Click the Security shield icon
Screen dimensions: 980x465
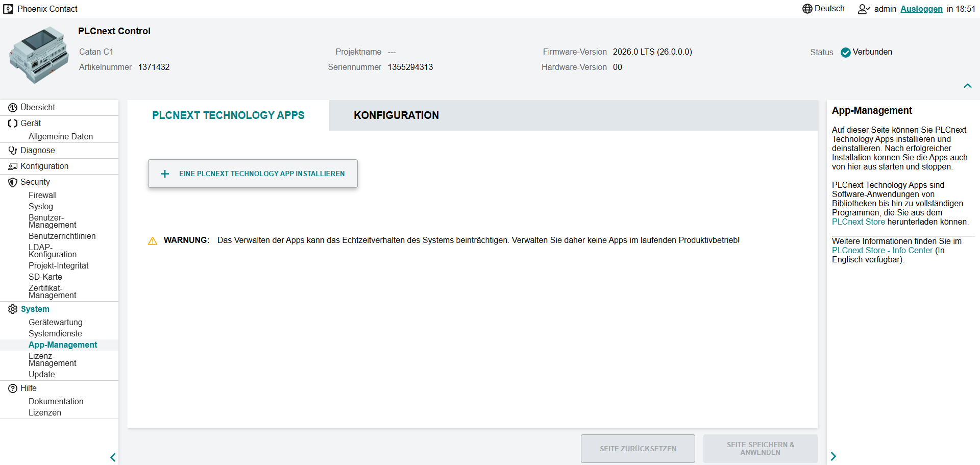pos(12,182)
